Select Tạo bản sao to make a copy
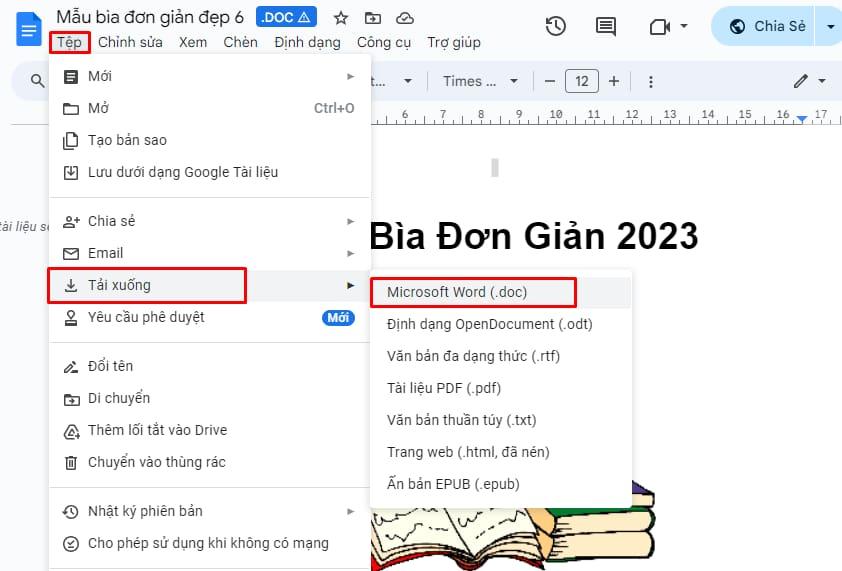Image resolution: width=842 pixels, height=571 pixels. click(x=209, y=140)
